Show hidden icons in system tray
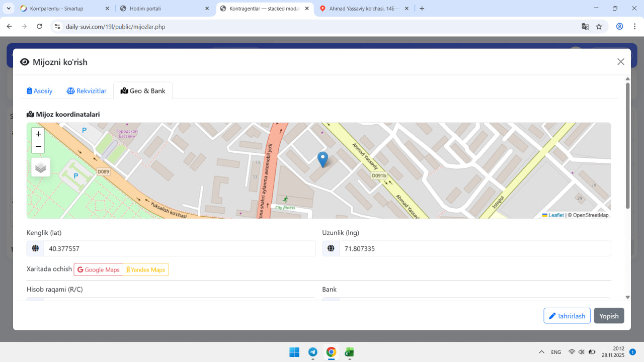 tap(541, 352)
